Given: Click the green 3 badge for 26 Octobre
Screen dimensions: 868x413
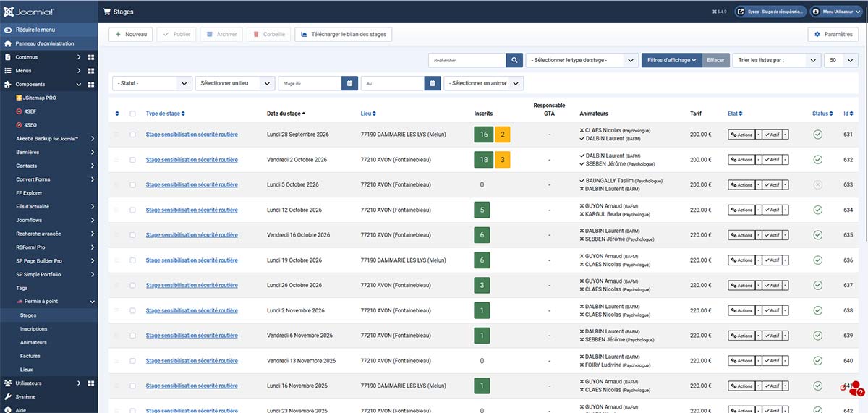Looking at the screenshot, I should [x=482, y=285].
